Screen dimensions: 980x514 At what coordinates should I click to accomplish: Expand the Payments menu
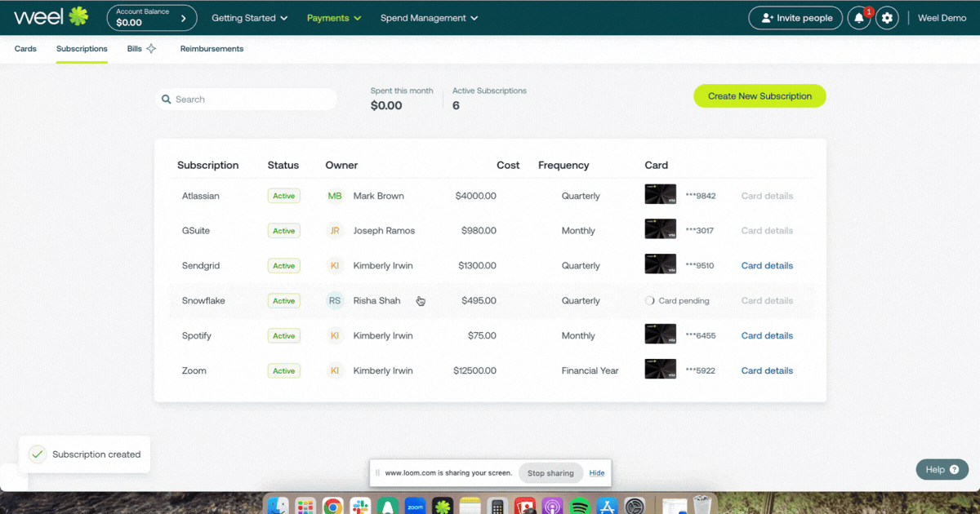click(x=334, y=16)
